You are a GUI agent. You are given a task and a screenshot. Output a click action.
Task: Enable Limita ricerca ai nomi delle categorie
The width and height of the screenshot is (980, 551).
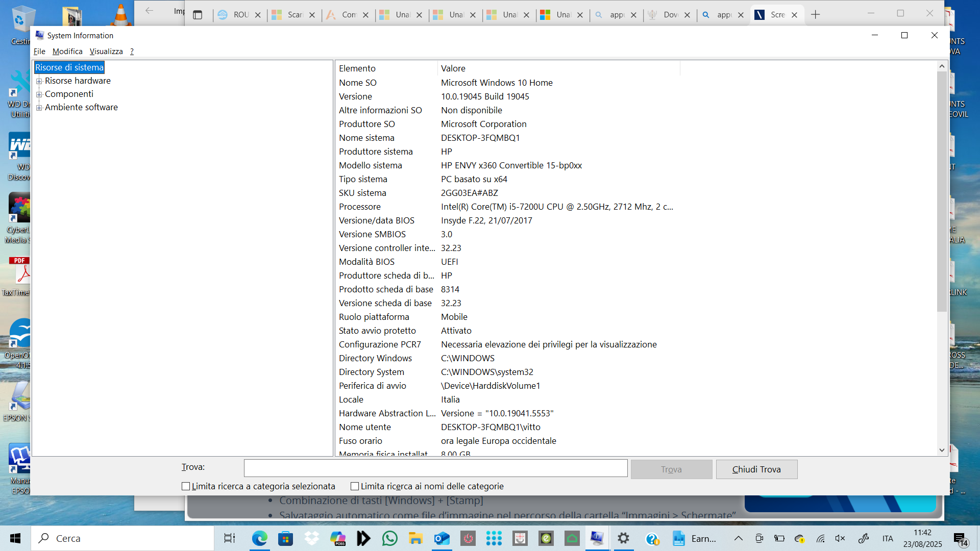tap(355, 486)
